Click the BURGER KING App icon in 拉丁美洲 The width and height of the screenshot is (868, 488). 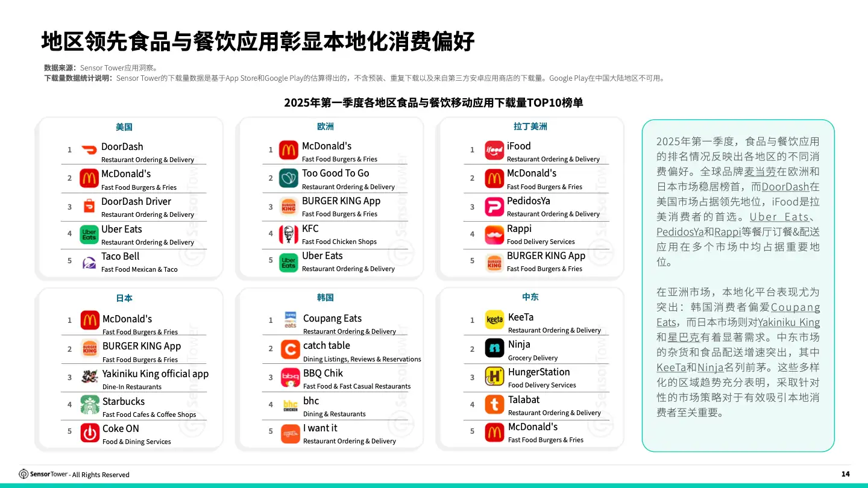pyautogui.click(x=494, y=261)
